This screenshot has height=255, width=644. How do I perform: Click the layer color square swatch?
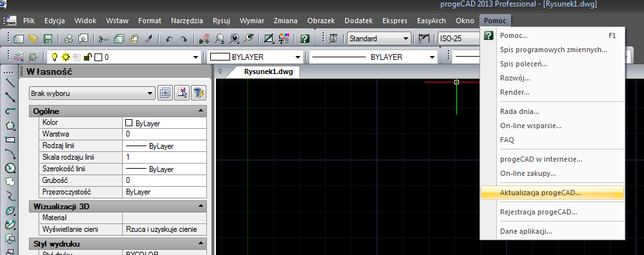98,57
